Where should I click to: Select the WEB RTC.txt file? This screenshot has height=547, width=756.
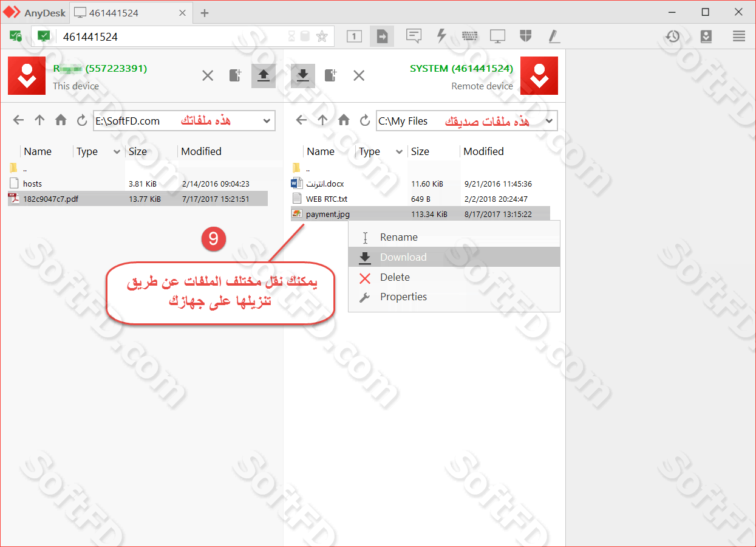[x=420, y=199]
